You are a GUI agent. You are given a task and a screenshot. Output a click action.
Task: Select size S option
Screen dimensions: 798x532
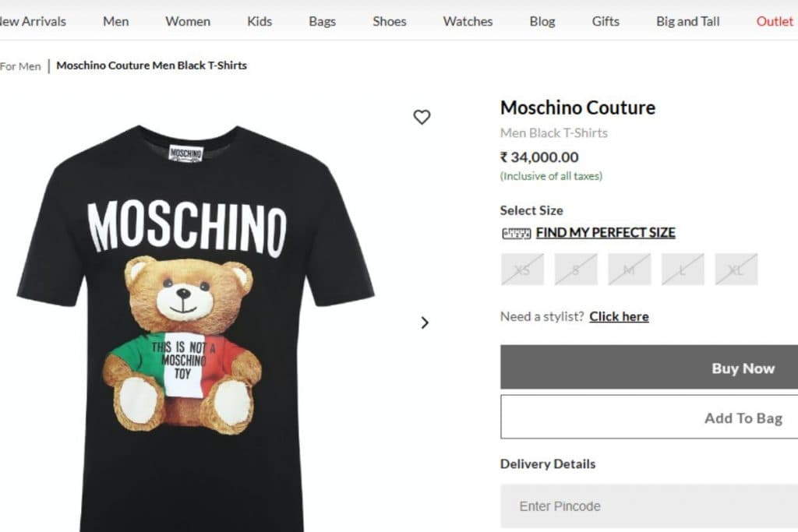tap(576, 270)
